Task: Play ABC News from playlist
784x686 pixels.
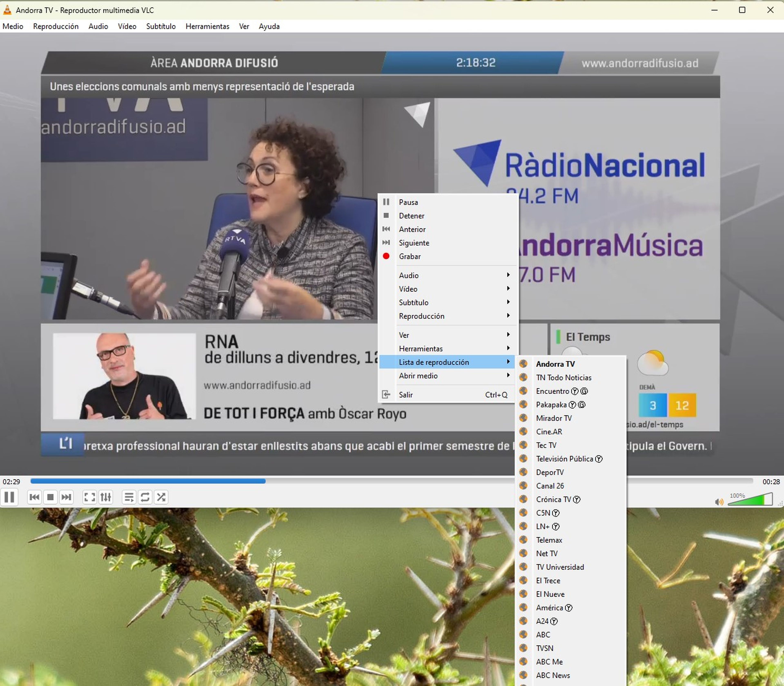Action: pos(571,675)
